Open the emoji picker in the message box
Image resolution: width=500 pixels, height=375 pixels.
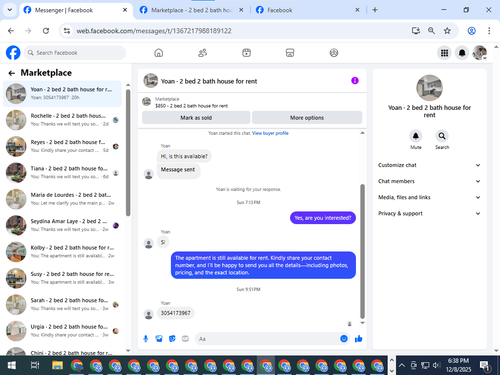point(344,339)
